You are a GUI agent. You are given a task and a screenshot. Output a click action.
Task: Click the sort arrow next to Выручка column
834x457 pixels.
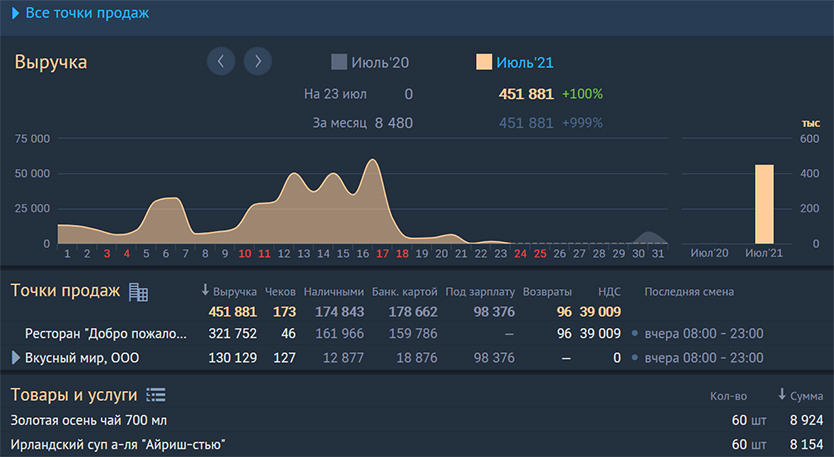205,291
